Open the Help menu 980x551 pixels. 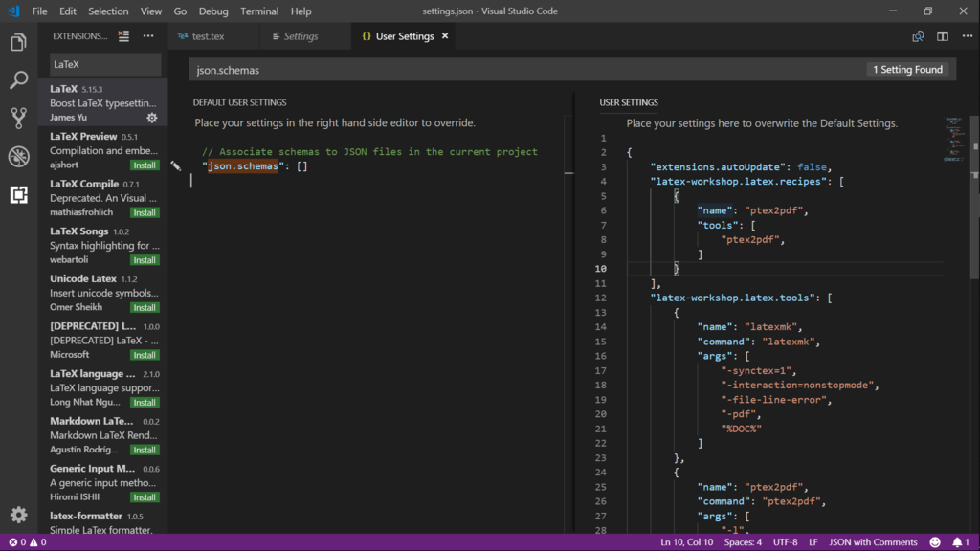click(301, 11)
